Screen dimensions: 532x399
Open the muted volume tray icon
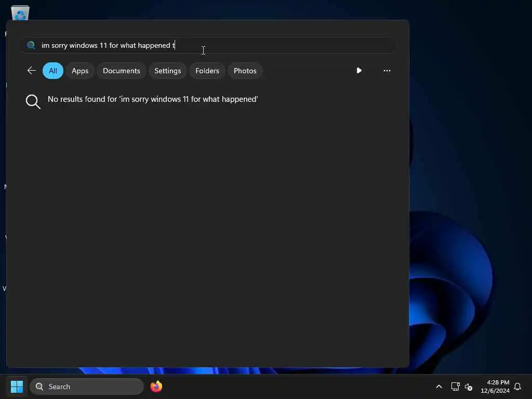[469, 387]
